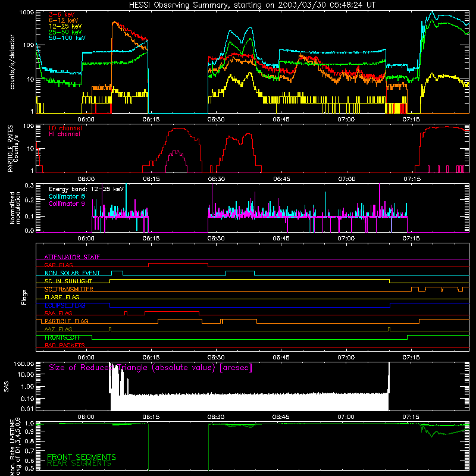Image resolution: width=476 pixels, height=476 pixels.
Task: Click the cyan 50-100 keV legend entry
Action: coord(67,37)
